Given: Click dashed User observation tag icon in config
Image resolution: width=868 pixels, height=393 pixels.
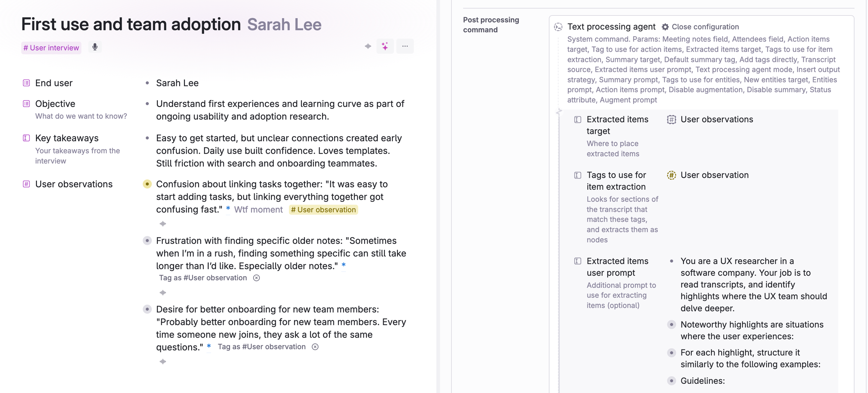Looking at the screenshot, I should tap(671, 175).
